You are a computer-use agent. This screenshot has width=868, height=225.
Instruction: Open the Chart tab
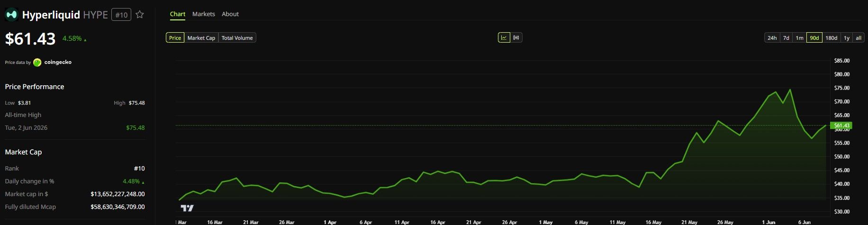[x=178, y=14]
